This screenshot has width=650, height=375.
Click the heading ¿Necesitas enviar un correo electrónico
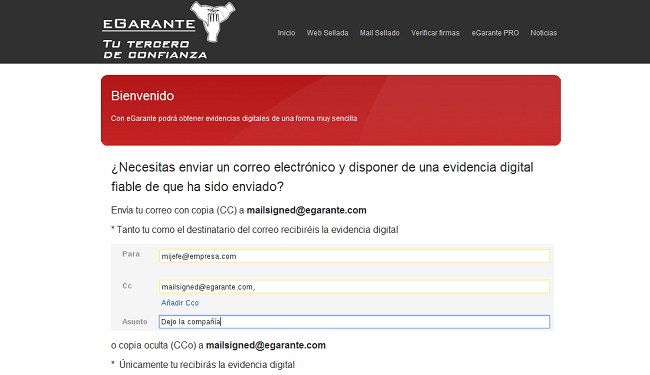point(322,177)
